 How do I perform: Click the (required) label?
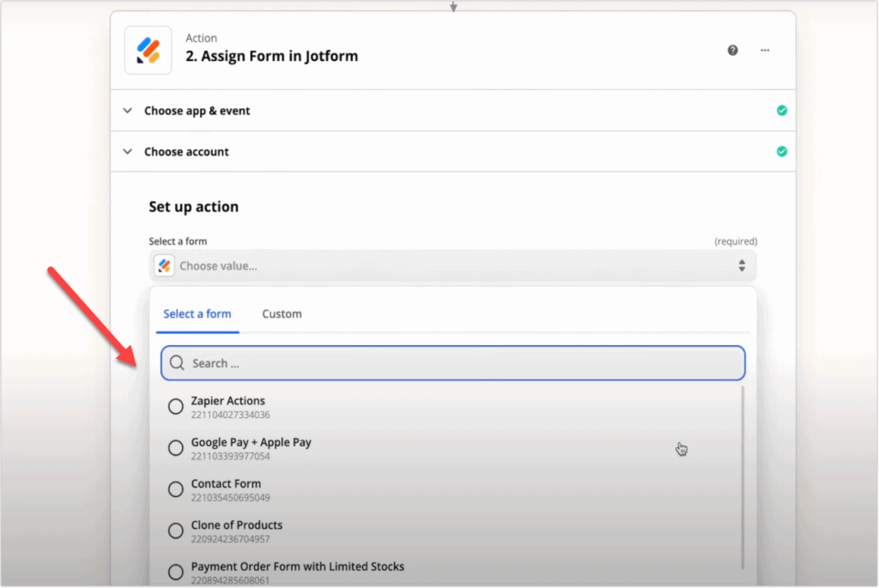click(x=736, y=241)
